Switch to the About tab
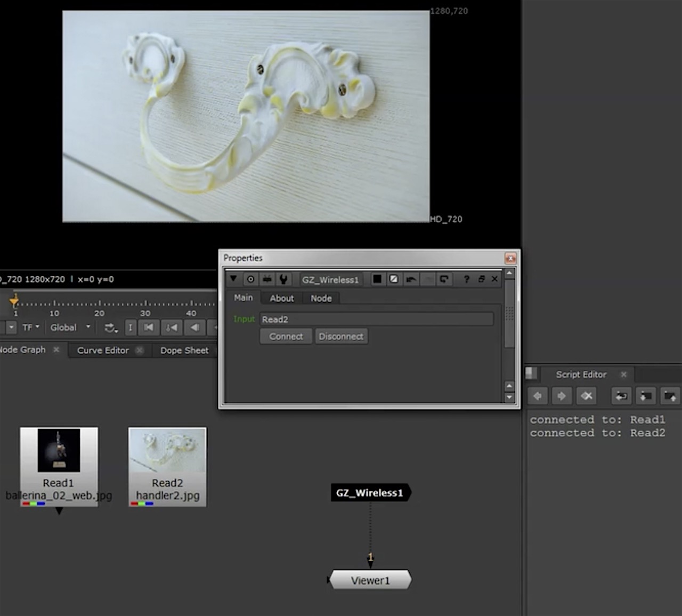 [281, 298]
